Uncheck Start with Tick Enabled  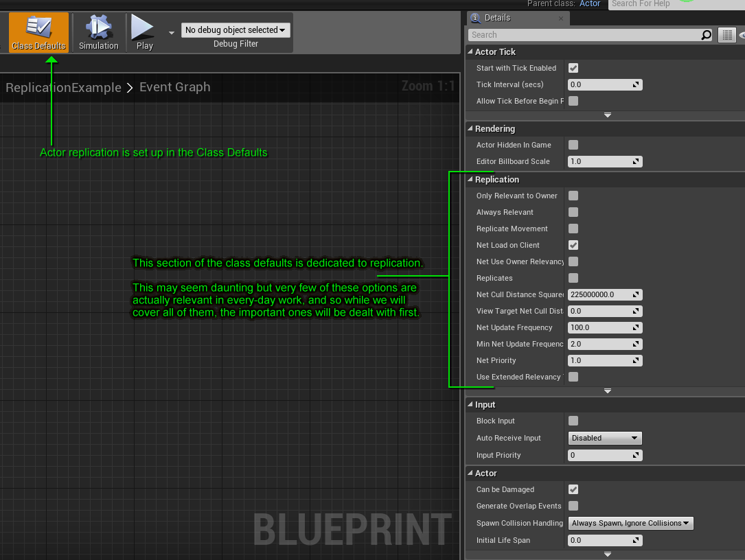[x=573, y=68]
